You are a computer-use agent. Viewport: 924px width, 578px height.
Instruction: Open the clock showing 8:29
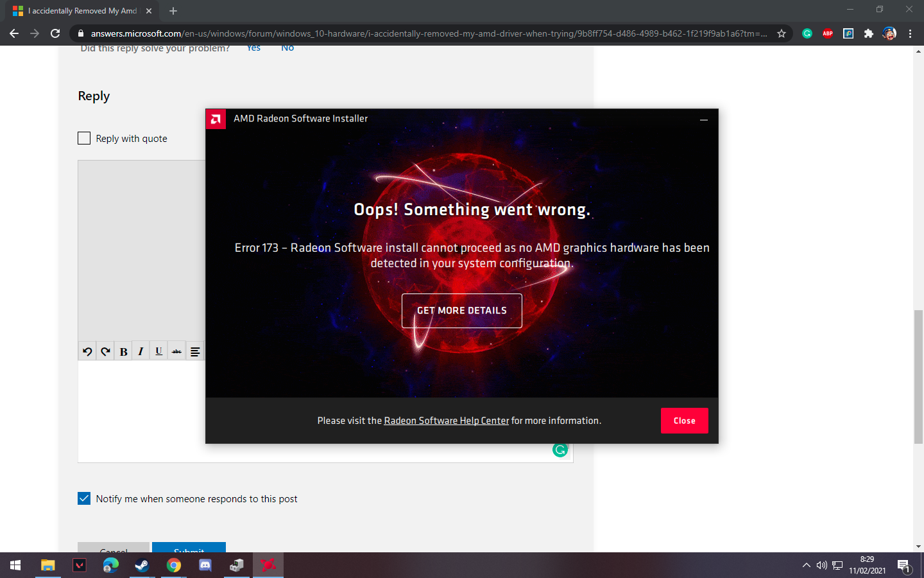coord(868,565)
